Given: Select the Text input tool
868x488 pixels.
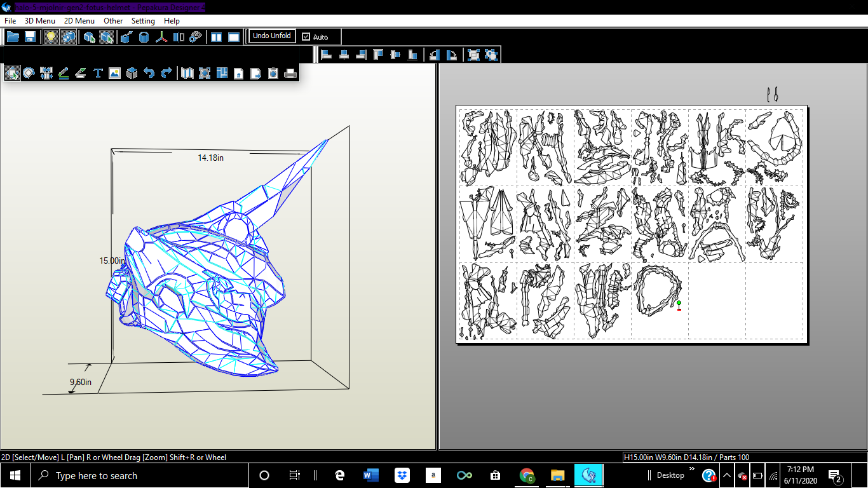Looking at the screenshot, I should [98, 73].
